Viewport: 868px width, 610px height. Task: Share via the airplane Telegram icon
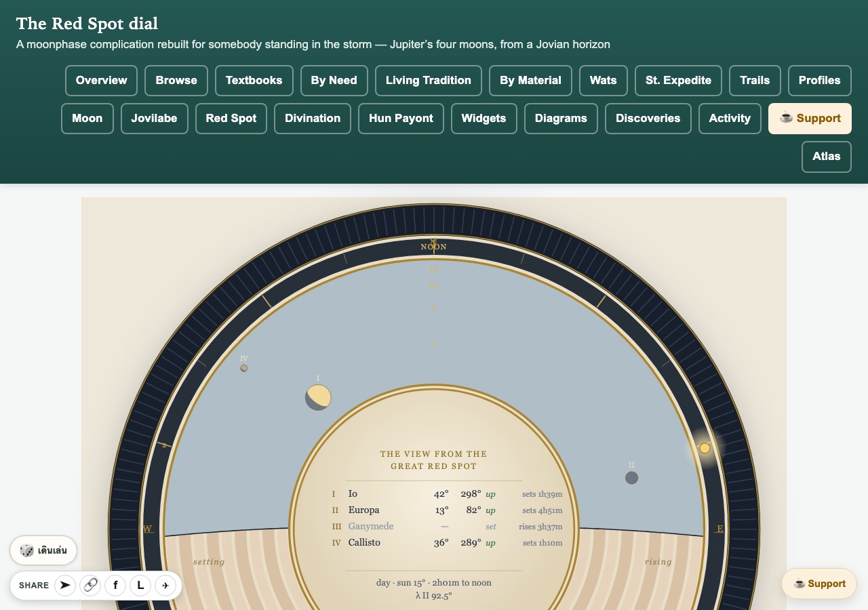(x=165, y=585)
